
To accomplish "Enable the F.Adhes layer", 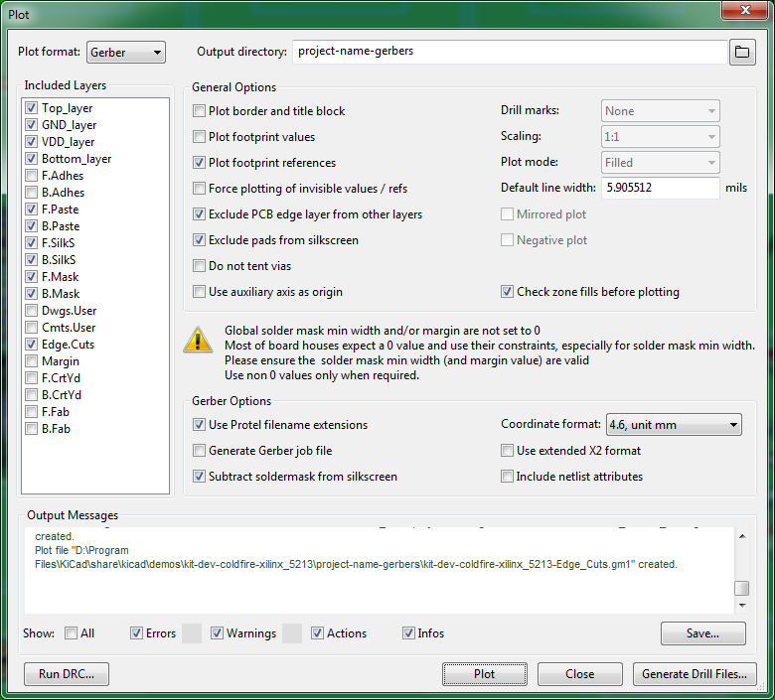I will pos(33,176).
